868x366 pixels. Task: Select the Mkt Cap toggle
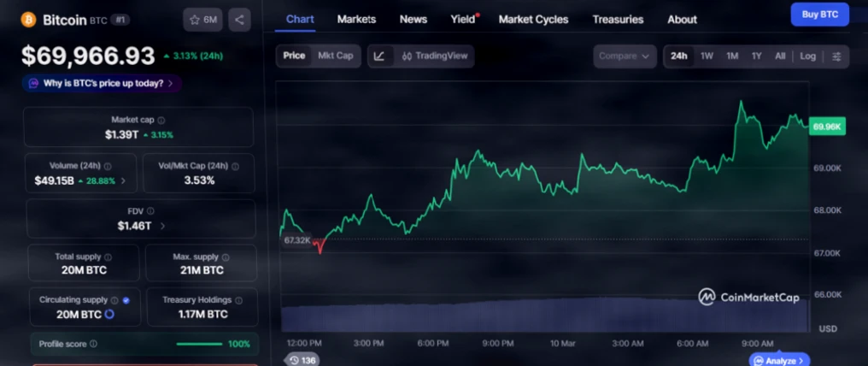click(336, 56)
